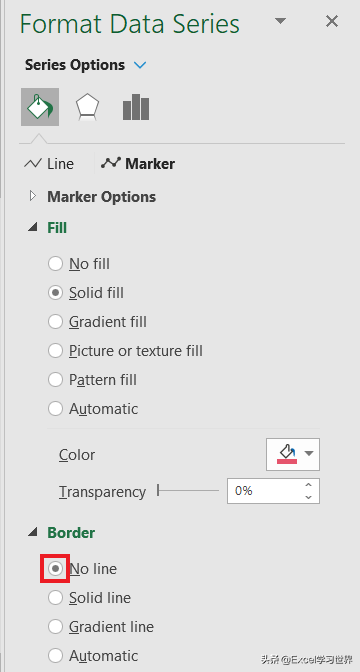The height and width of the screenshot is (672, 360).
Task: Click the Transparency slider track
Action: tap(188, 490)
